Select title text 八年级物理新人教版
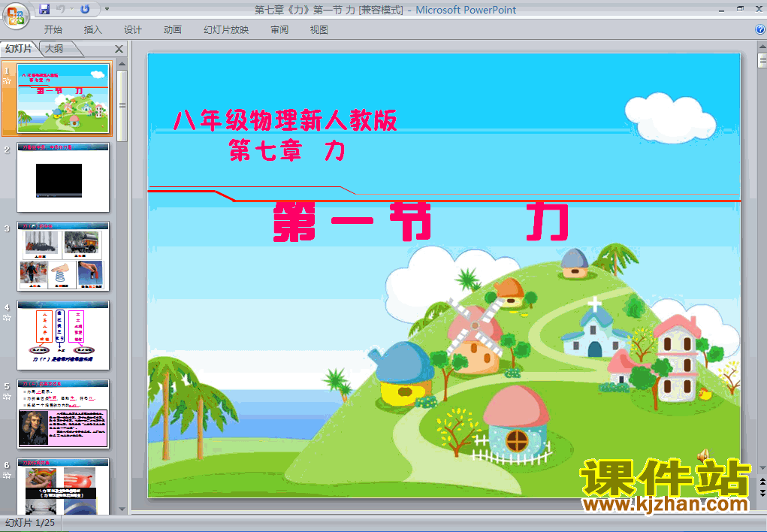Image resolution: width=767 pixels, height=532 pixels. pos(285,120)
